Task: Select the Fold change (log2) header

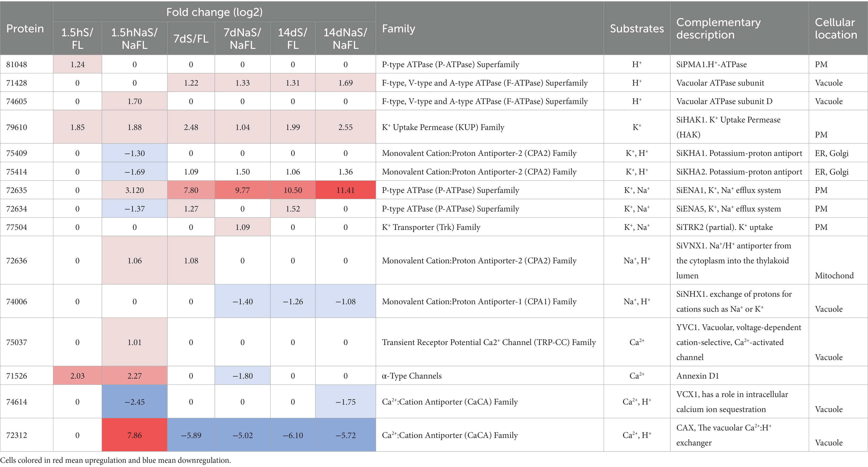Action: (x=214, y=12)
